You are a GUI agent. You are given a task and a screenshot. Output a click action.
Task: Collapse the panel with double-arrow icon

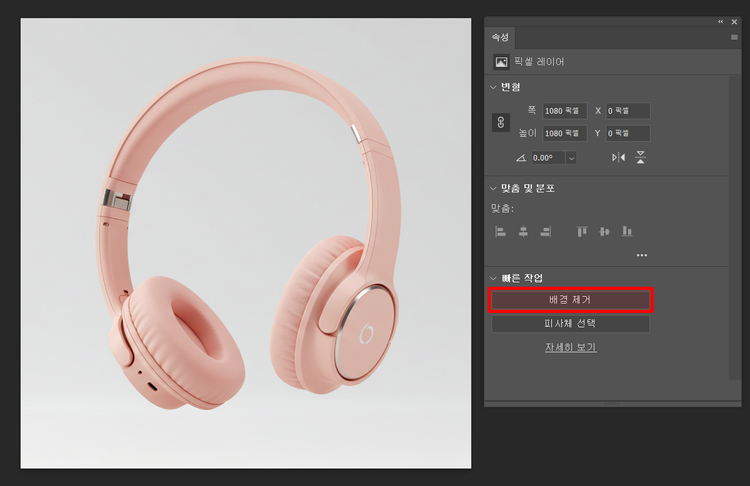tap(720, 22)
